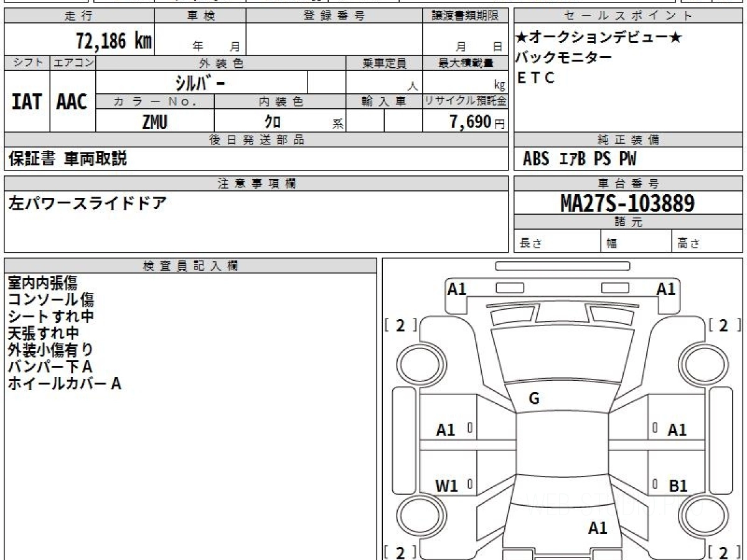Click the 検査員記入欄 header
The height and width of the screenshot is (560, 747).
(x=190, y=266)
